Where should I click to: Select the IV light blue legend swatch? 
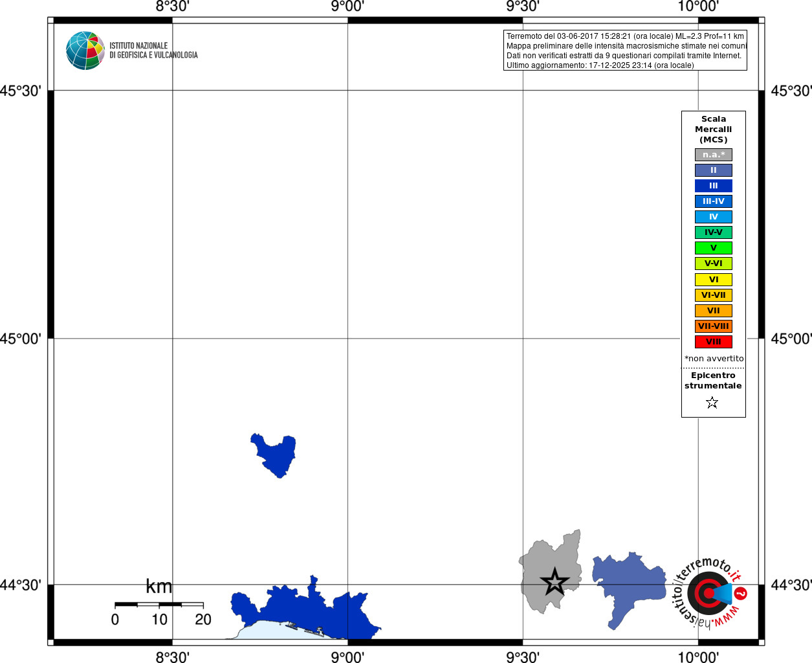[x=714, y=217]
